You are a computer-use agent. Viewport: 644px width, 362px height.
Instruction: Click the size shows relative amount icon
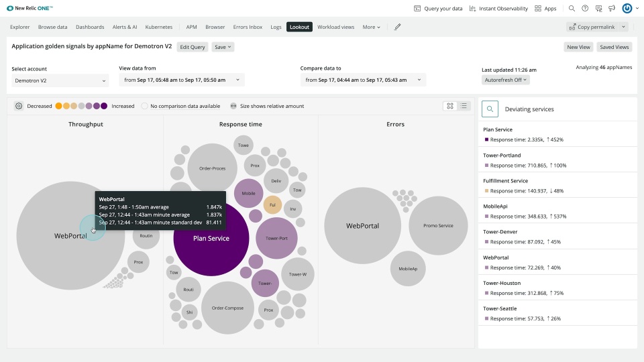coord(233,106)
